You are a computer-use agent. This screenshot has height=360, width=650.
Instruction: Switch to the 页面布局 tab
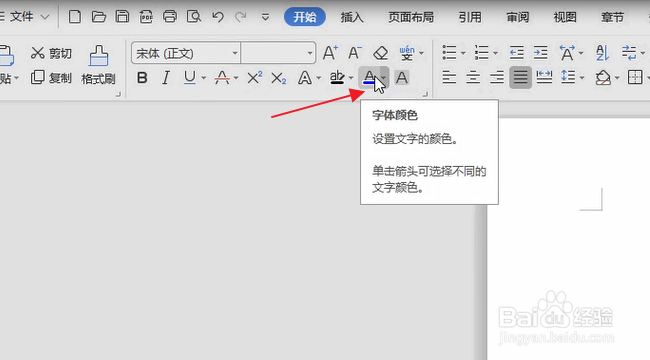click(411, 17)
